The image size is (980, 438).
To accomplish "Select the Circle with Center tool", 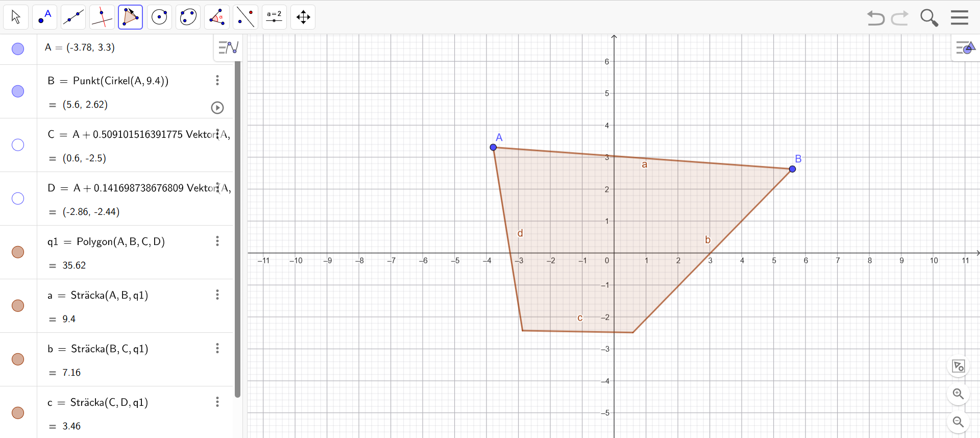I will [x=159, y=17].
